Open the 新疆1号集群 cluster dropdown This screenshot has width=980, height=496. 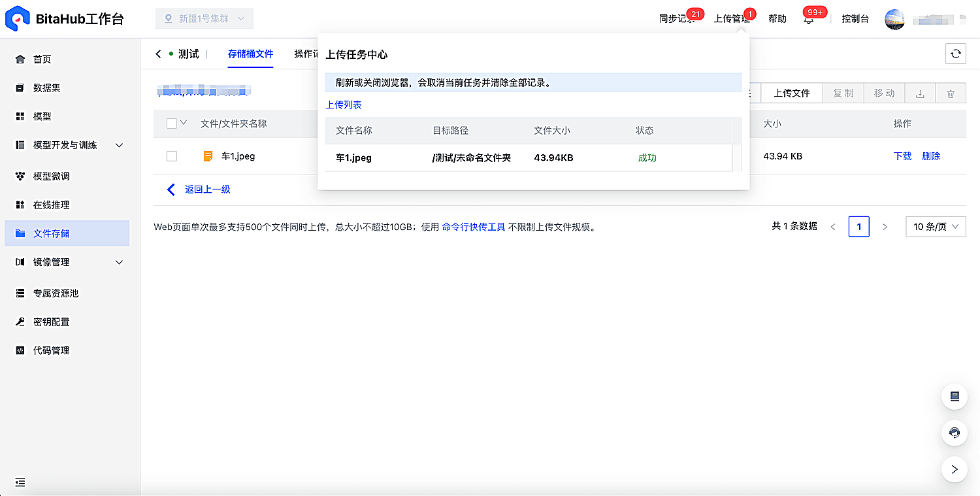(x=204, y=19)
